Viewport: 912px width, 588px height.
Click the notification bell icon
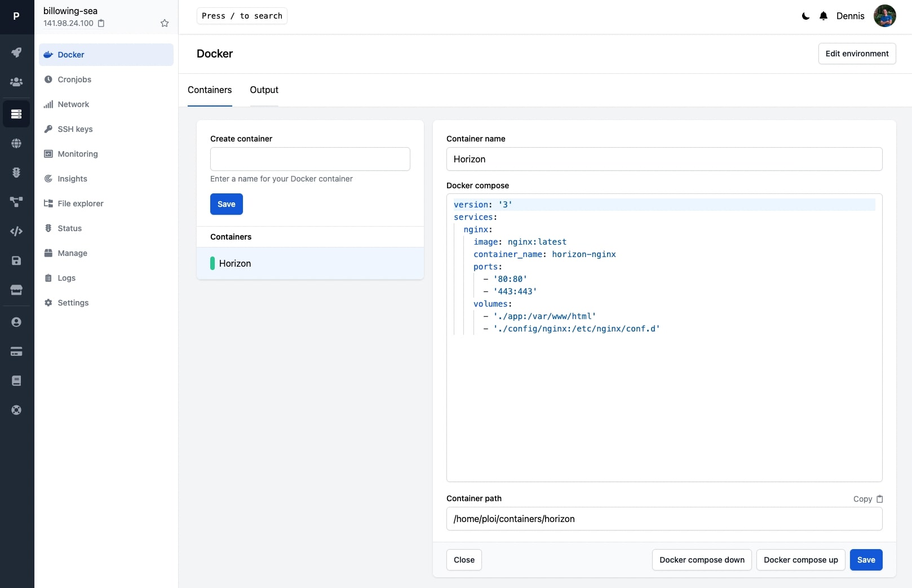(x=824, y=16)
